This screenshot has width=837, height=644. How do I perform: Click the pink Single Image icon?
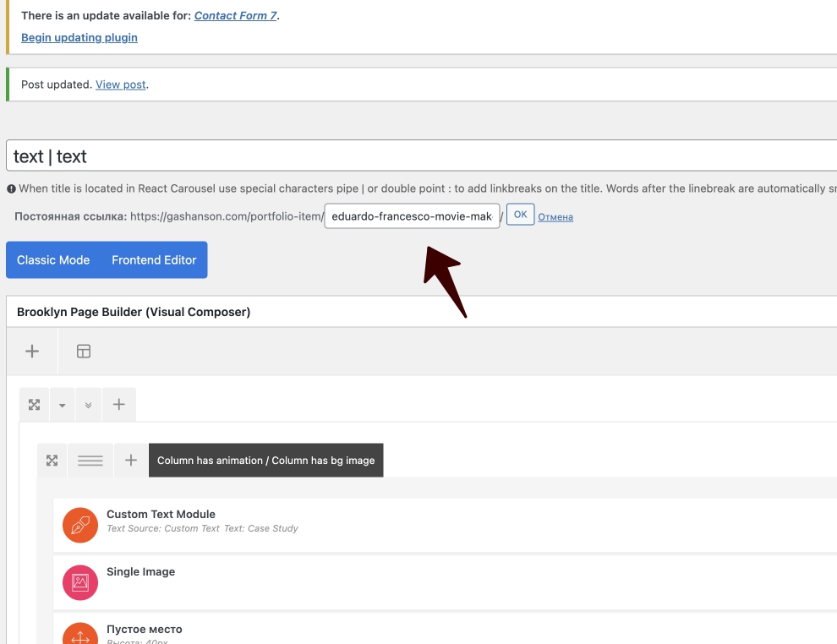(80, 581)
